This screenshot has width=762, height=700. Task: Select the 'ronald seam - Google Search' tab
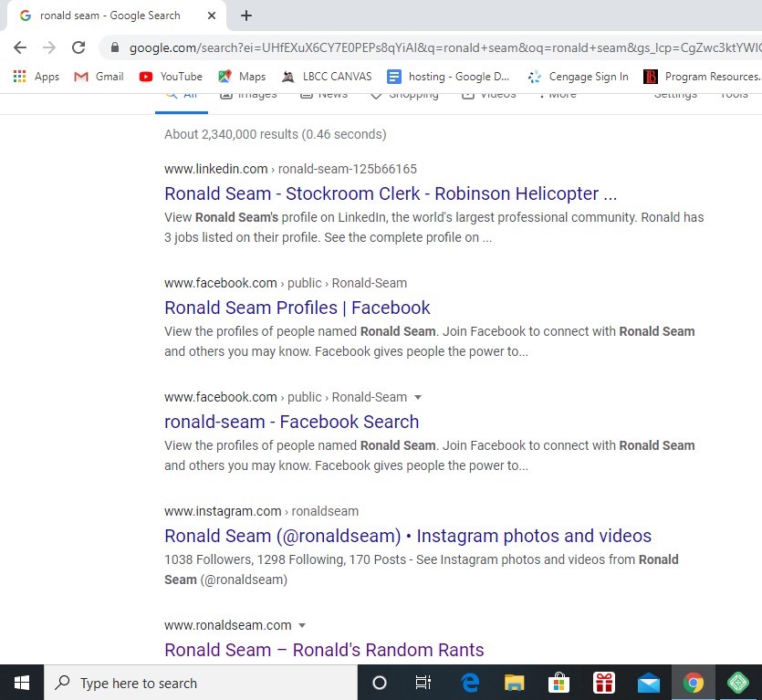point(110,16)
